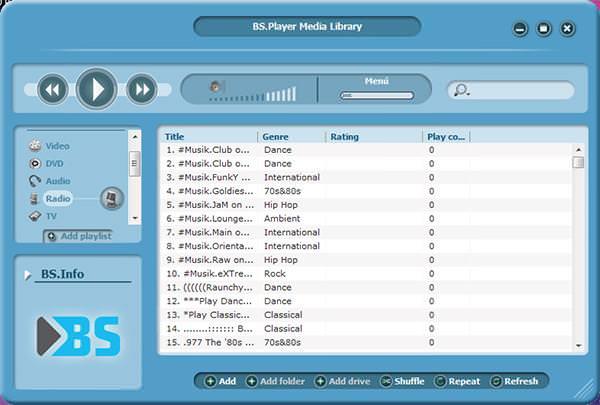
Task: Select TV in the sidebar
Action: click(x=51, y=216)
